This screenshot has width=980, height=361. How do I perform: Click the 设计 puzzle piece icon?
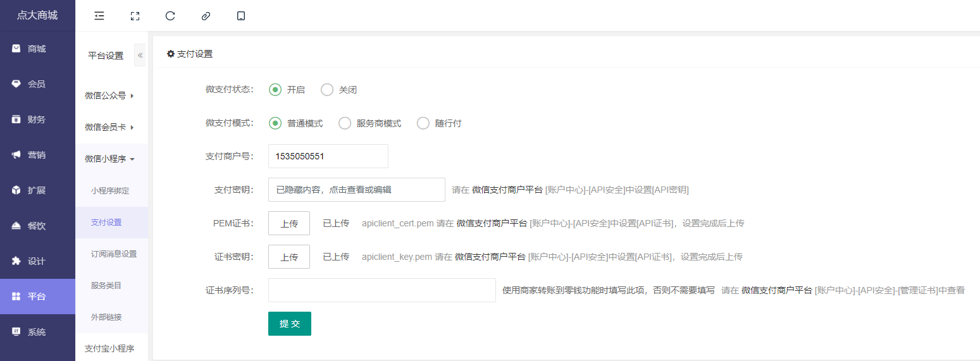click(16, 261)
